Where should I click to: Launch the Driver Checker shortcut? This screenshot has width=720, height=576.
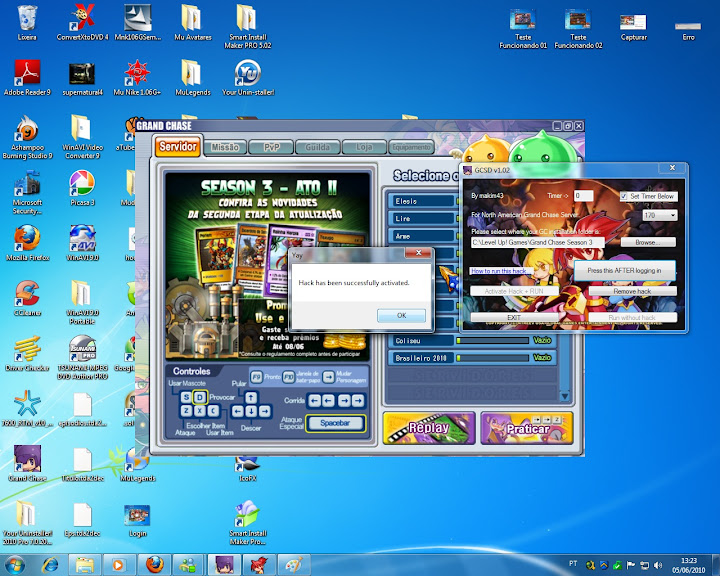pyautogui.click(x=27, y=354)
